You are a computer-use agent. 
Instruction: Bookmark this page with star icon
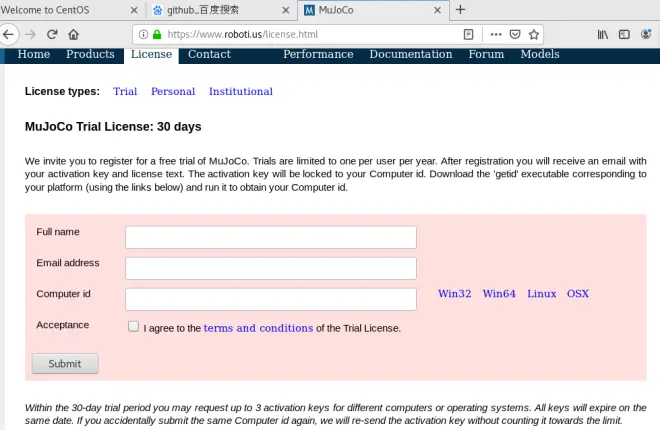click(x=534, y=35)
